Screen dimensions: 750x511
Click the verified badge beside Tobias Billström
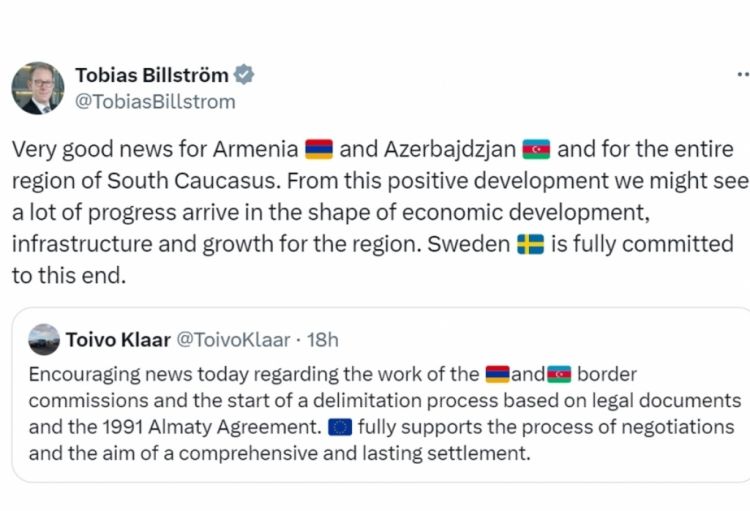click(243, 75)
